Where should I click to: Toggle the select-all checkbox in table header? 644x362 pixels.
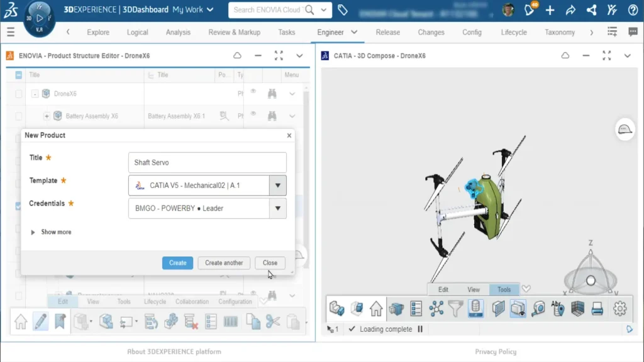click(x=18, y=75)
